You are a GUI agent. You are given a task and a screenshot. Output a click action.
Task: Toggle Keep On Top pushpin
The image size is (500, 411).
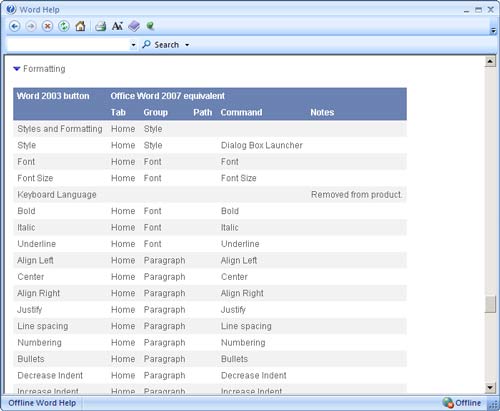150,26
